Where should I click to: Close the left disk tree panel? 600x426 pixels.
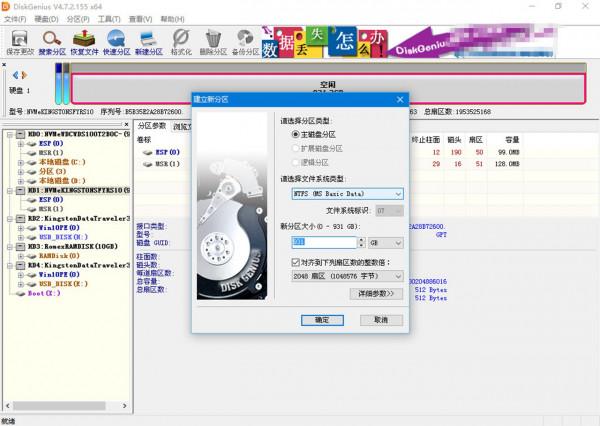pos(127,124)
